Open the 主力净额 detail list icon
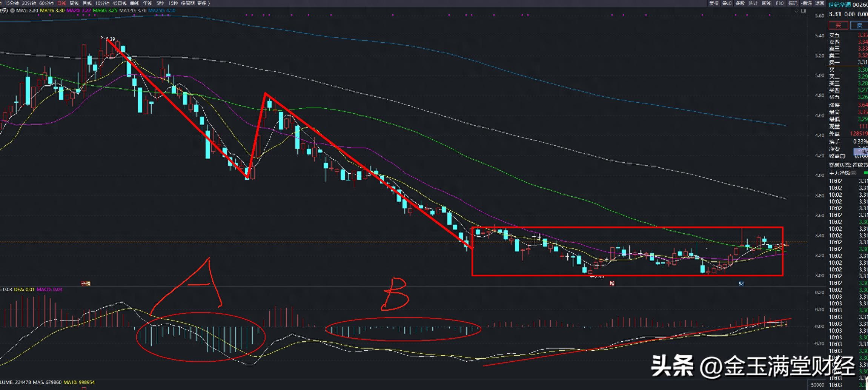 pos(854,173)
